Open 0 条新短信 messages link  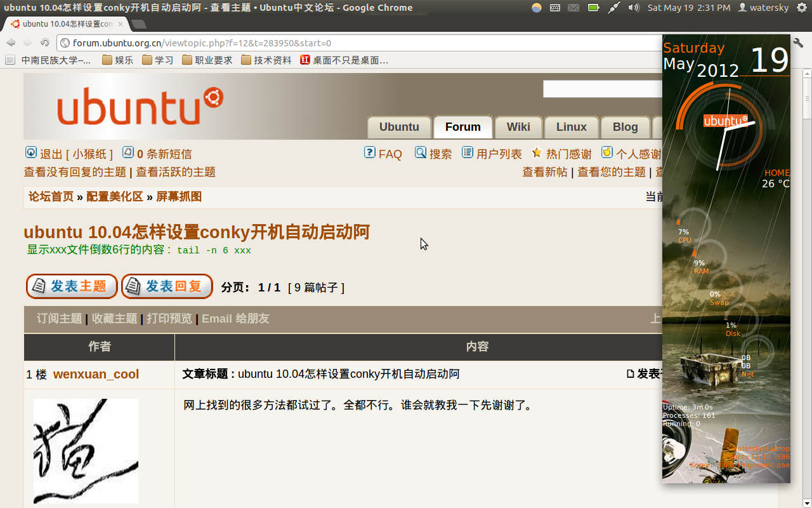pos(164,154)
